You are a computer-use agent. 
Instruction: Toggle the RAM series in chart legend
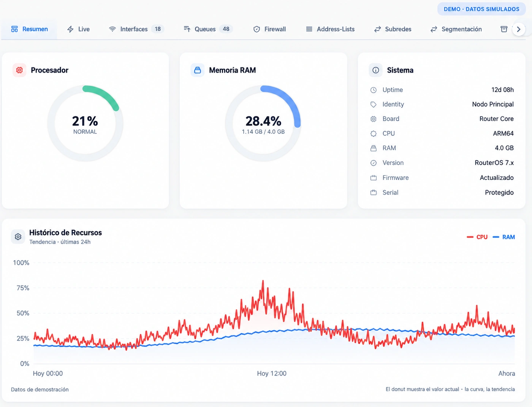(503, 237)
